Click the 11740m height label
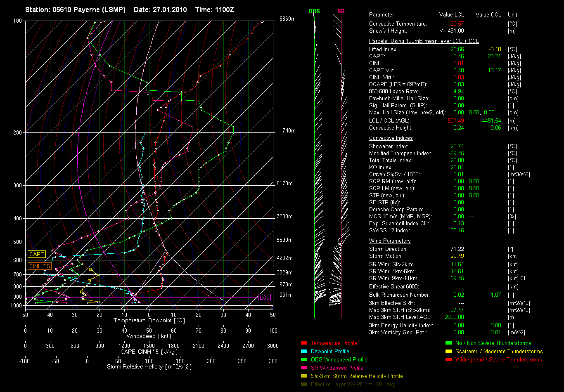The height and width of the screenshot is (392, 564). tap(286, 131)
